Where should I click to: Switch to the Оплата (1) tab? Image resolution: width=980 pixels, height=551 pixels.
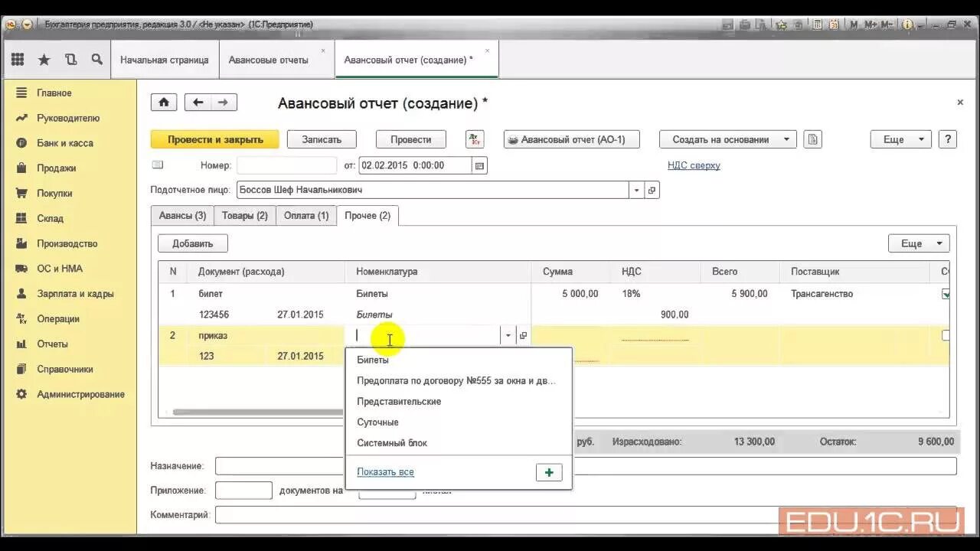(306, 216)
